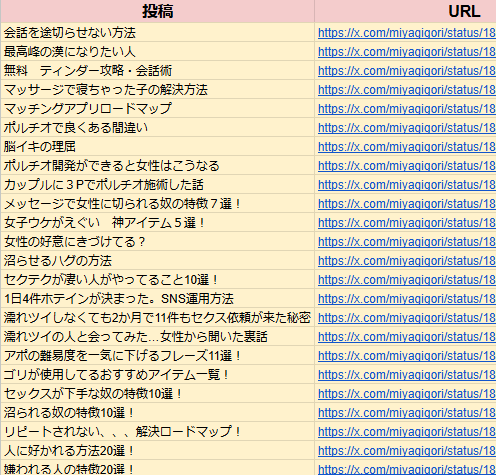Select the cell 沼られる奴の特徴10選!
496x475 pixels.
pos(158,412)
